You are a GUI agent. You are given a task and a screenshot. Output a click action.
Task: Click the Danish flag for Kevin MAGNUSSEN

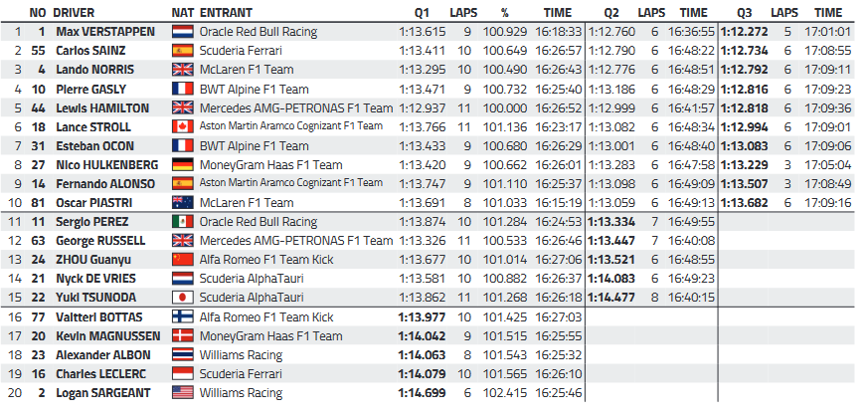[x=183, y=335]
